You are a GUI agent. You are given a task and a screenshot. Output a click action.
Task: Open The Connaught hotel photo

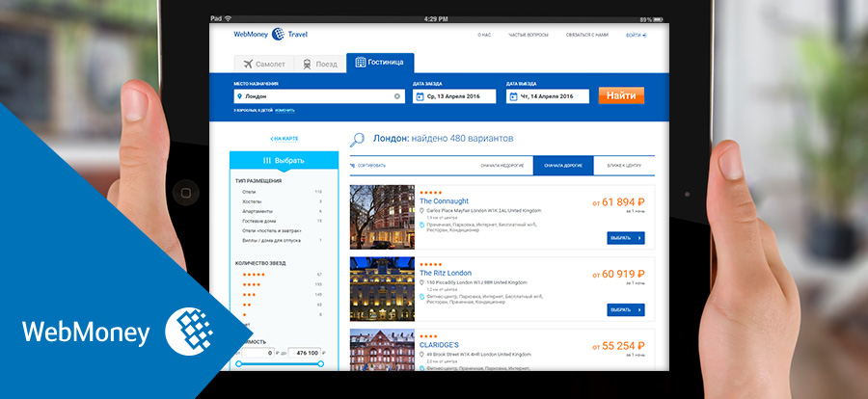(382, 217)
